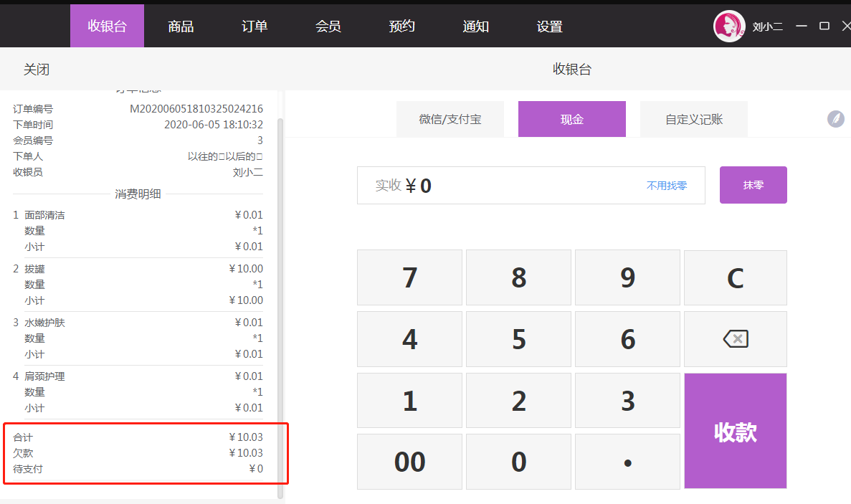The width and height of the screenshot is (851, 504).
Task: Click the feather quill icon
Action: [x=835, y=119]
